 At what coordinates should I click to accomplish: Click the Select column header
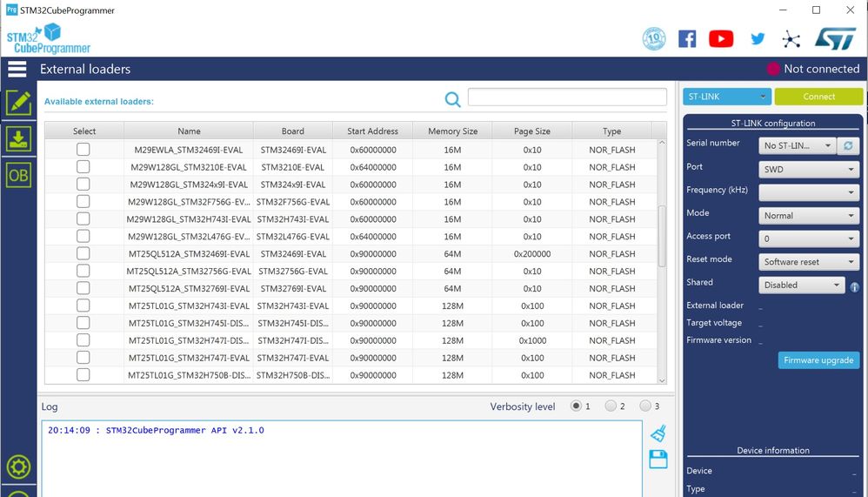(x=84, y=131)
